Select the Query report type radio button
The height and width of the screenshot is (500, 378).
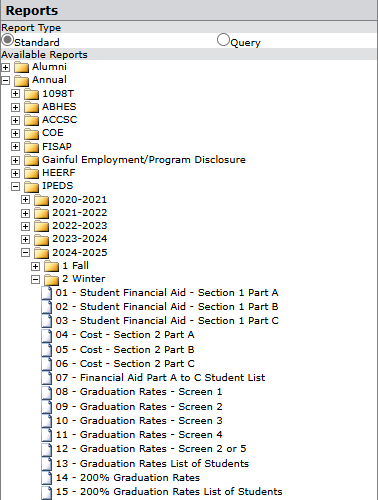(223, 40)
